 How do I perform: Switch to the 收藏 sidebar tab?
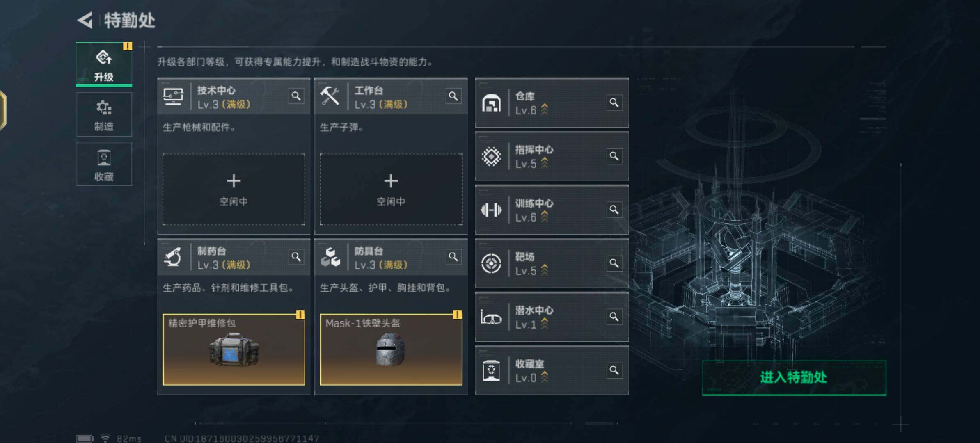click(104, 164)
